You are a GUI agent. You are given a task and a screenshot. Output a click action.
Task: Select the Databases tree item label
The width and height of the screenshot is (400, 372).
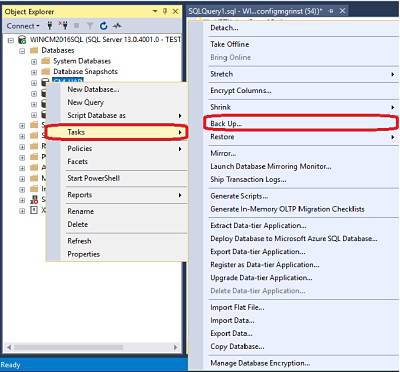click(58, 50)
